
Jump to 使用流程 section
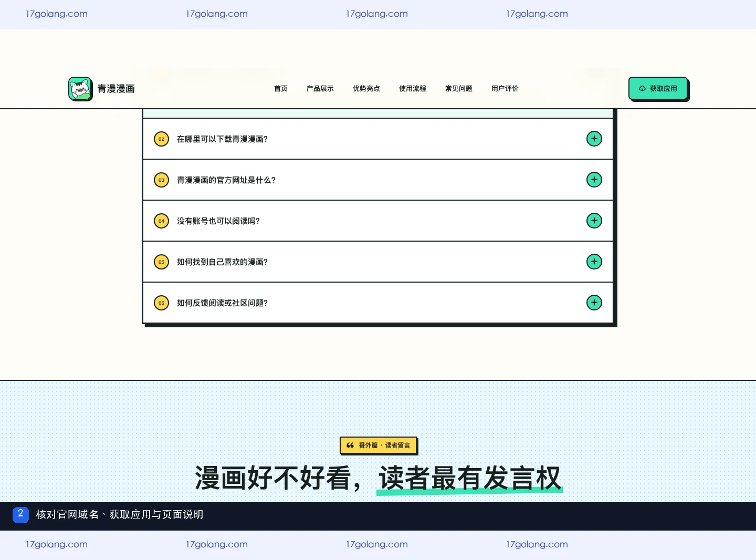coord(413,88)
